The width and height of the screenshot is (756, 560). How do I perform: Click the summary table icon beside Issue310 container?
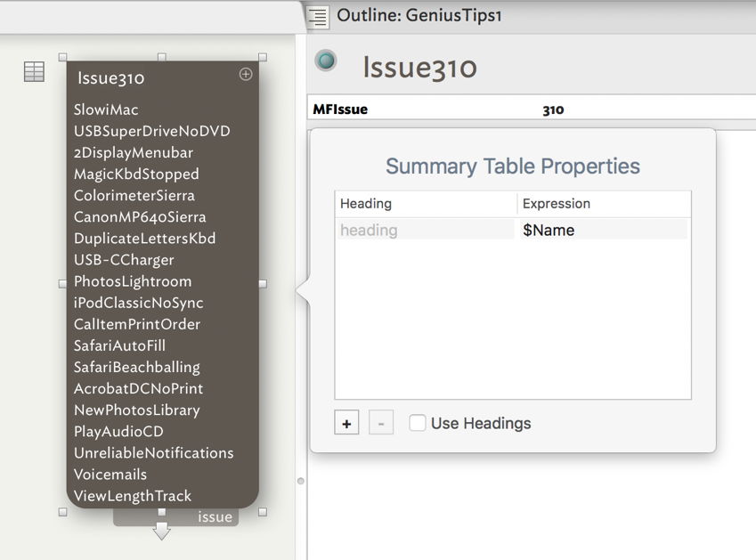click(34, 72)
